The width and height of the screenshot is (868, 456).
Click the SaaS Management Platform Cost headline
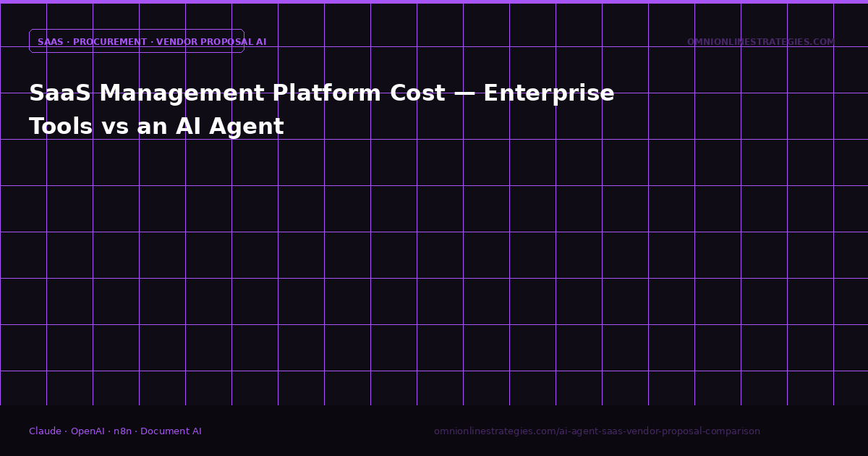[321, 110]
